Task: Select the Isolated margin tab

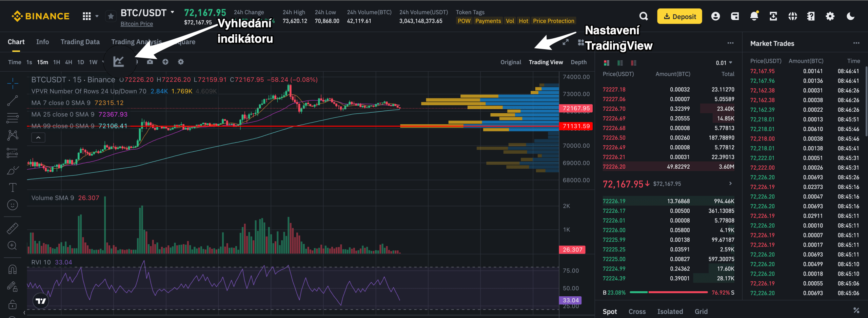Action: pos(670,311)
